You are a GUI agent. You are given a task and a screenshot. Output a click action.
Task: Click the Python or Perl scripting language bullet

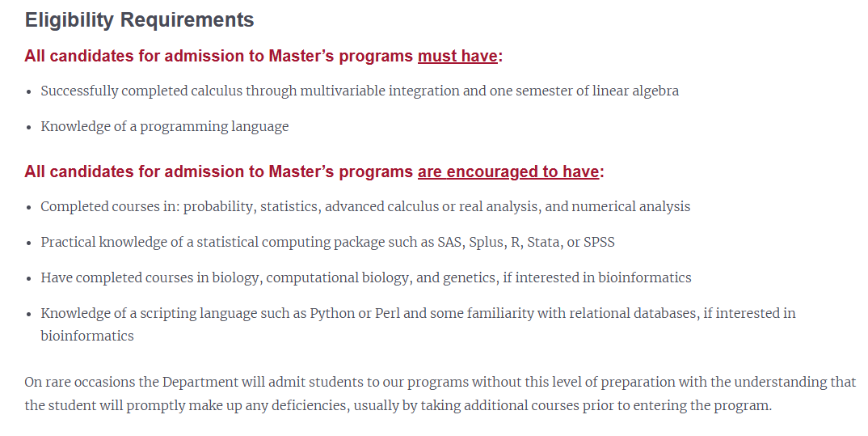[x=418, y=324]
